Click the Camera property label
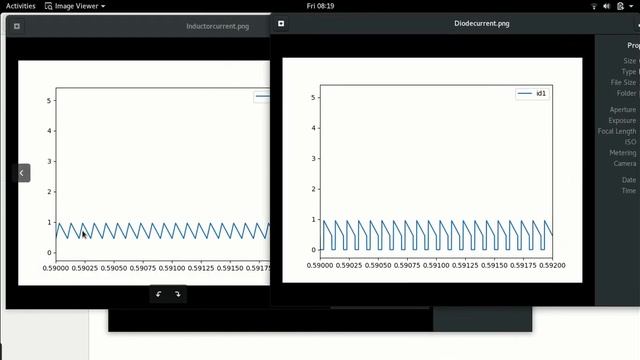 [x=624, y=163]
